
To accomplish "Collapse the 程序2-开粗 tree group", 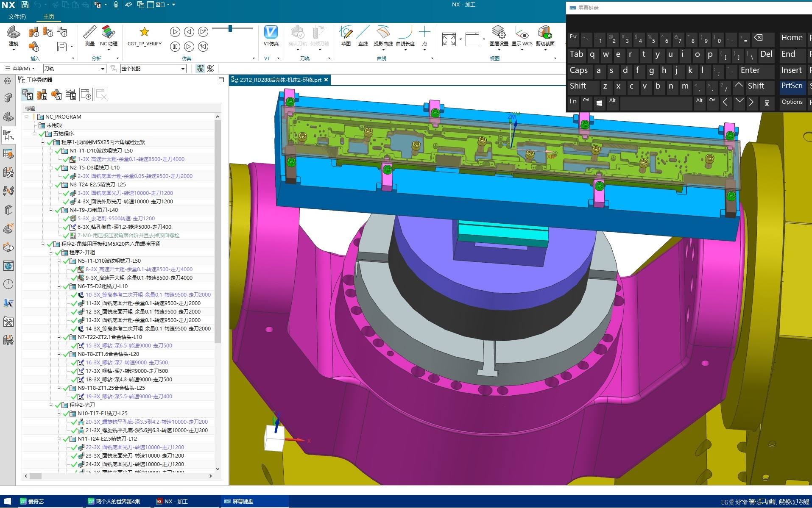I will [x=50, y=253].
